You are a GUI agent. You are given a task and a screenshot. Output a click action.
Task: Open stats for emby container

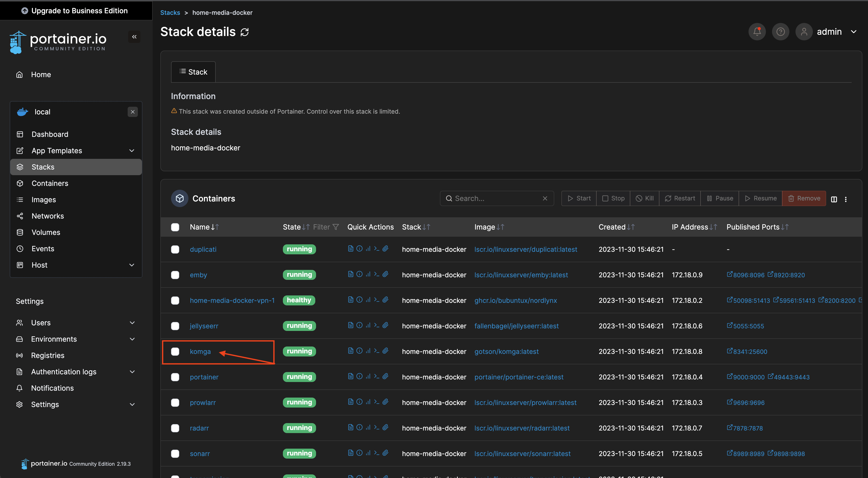pyautogui.click(x=368, y=274)
